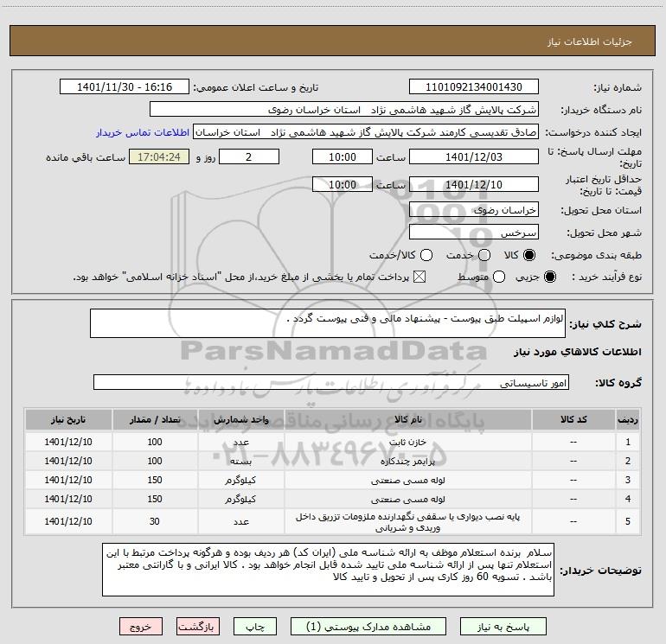This screenshot has height=644, width=666.
Task: Click the استان محل تحویل field خراسان رضوی
Action: point(474,209)
